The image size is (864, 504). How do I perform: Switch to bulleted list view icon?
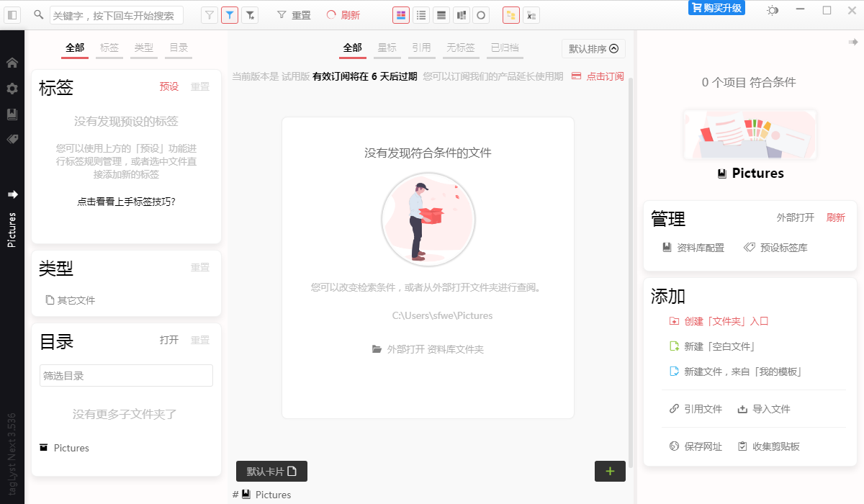tap(421, 15)
